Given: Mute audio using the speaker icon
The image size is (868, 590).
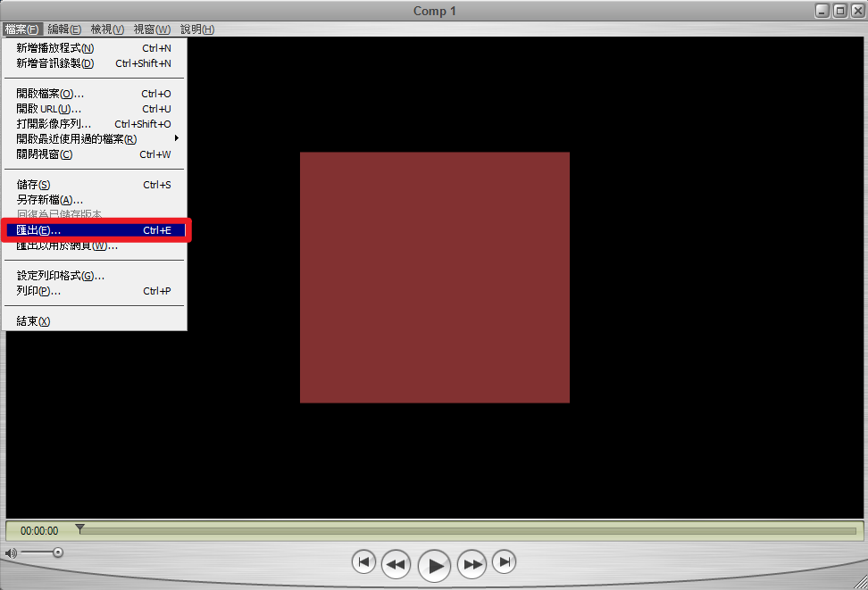Looking at the screenshot, I should click(x=11, y=553).
